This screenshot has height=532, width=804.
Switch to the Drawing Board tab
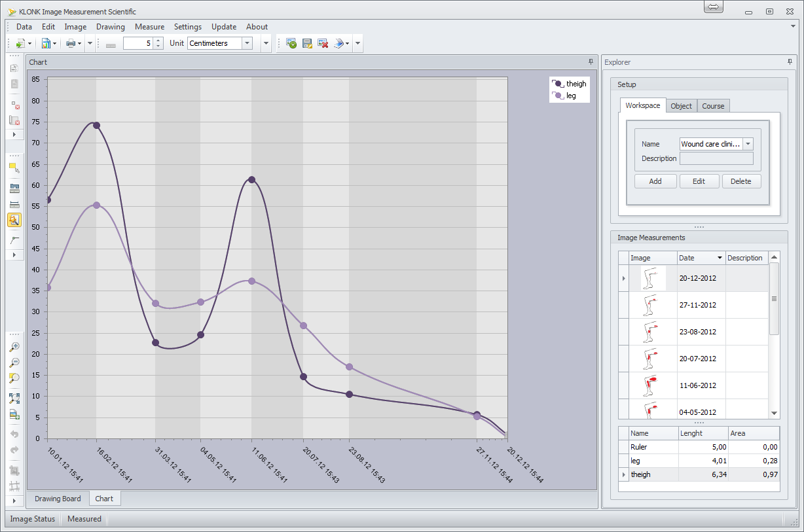tap(58, 499)
